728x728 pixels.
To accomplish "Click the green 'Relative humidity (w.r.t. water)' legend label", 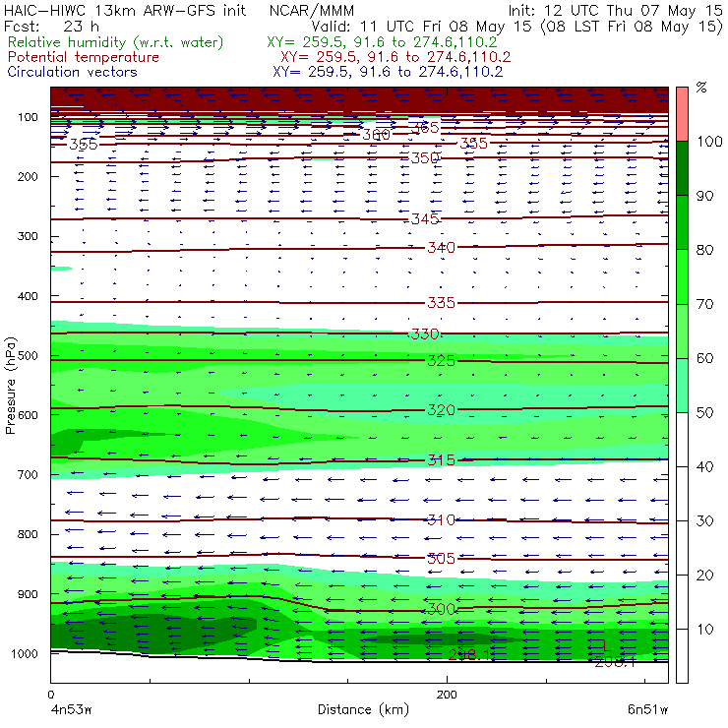I will click(x=116, y=42).
